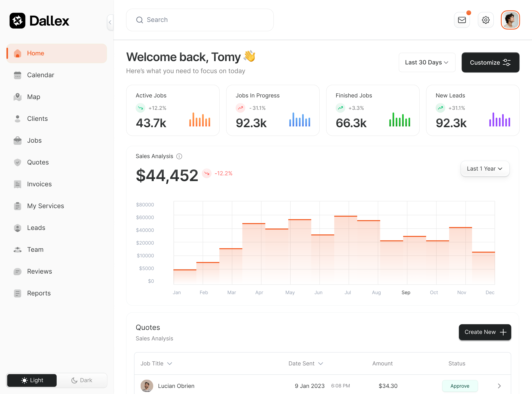Open the Reports menu item
Viewport: 532px width, 394px height.
click(39, 293)
